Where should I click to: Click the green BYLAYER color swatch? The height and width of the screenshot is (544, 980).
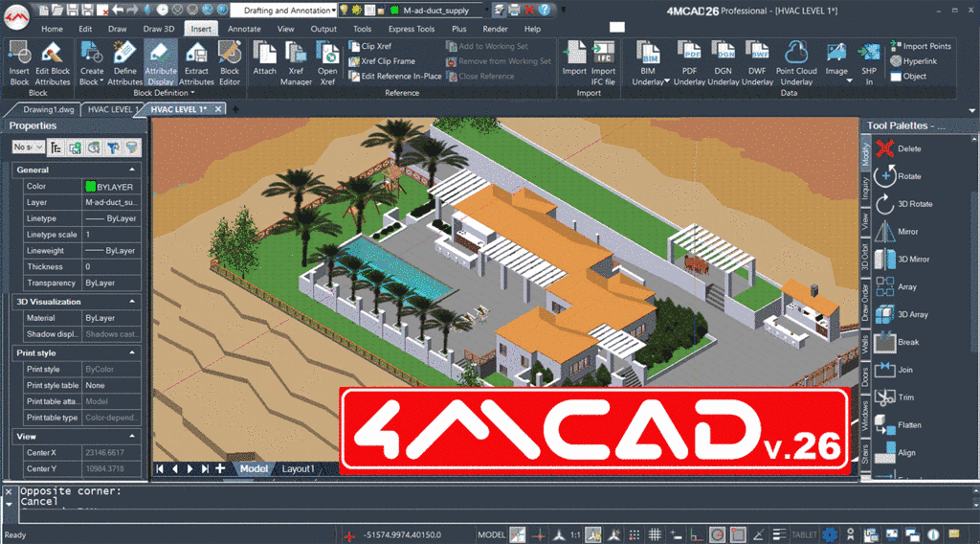point(90,187)
